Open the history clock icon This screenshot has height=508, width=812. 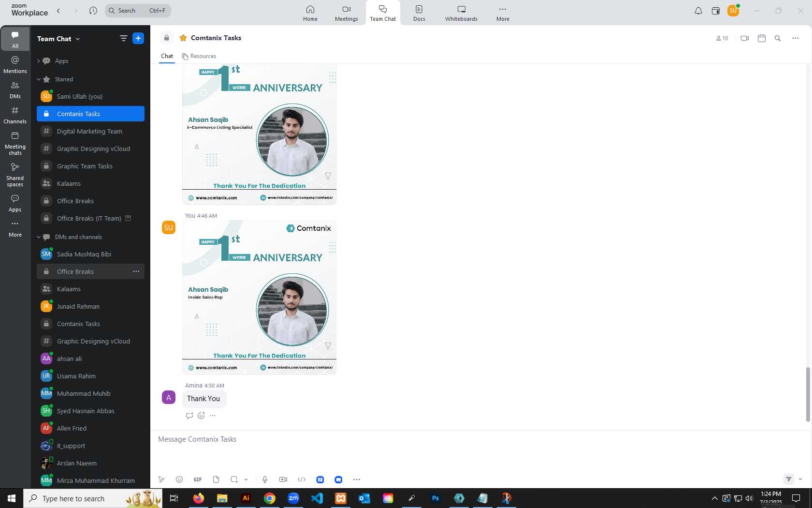tap(93, 11)
